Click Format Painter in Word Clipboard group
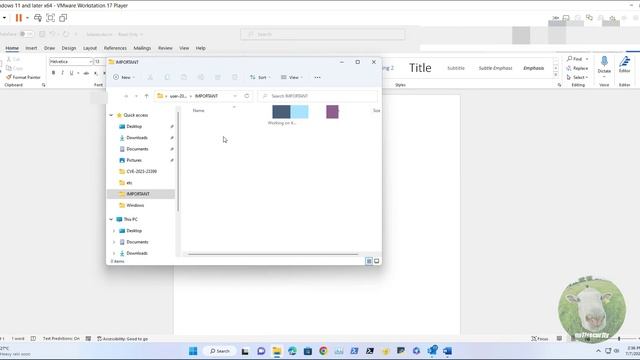640x360 pixels. (23, 77)
